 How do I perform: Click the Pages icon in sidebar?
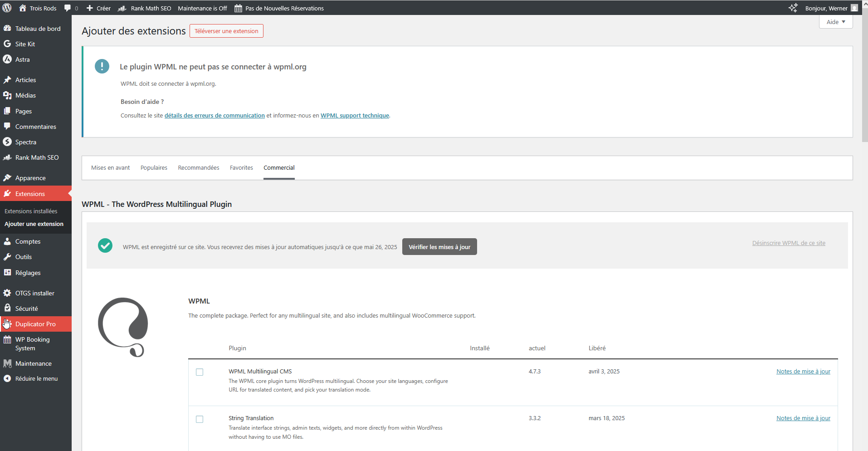tap(7, 111)
